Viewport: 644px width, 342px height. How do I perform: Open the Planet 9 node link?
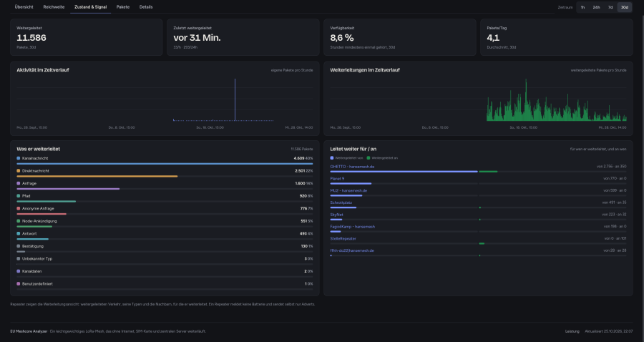[337, 179]
